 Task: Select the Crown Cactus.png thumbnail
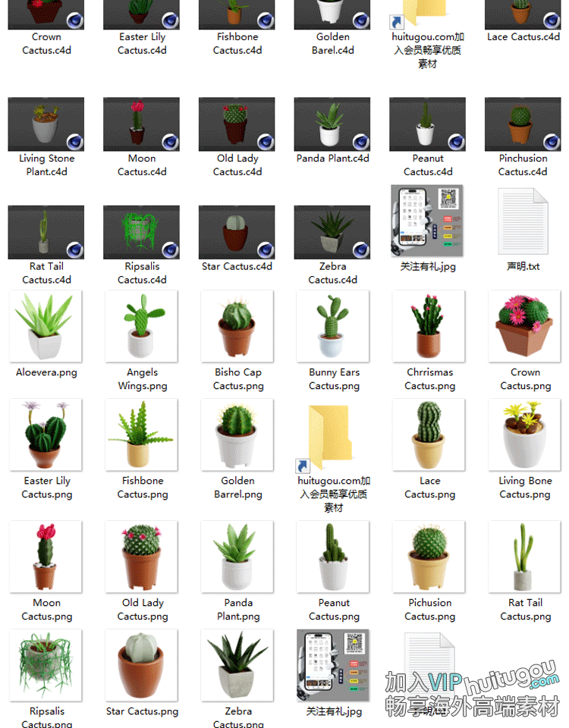(524, 326)
